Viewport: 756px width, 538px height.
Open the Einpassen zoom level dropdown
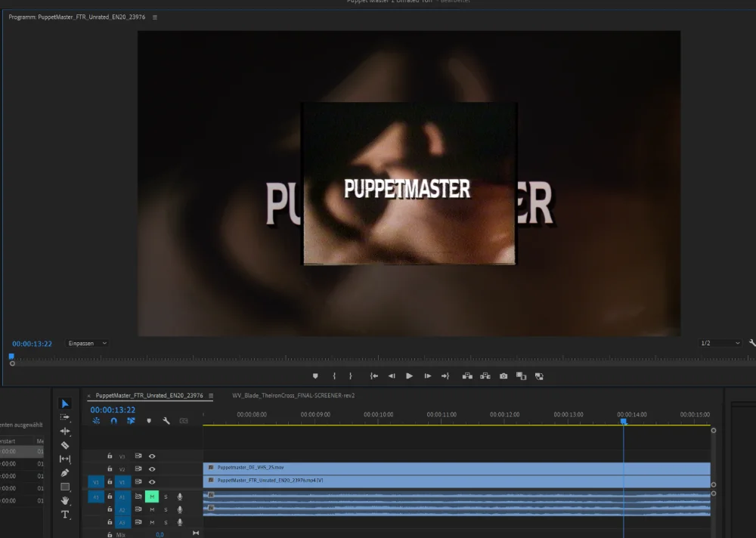(88, 343)
